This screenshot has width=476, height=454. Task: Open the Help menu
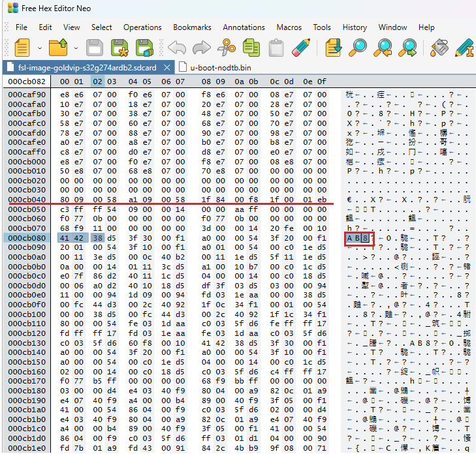point(426,27)
